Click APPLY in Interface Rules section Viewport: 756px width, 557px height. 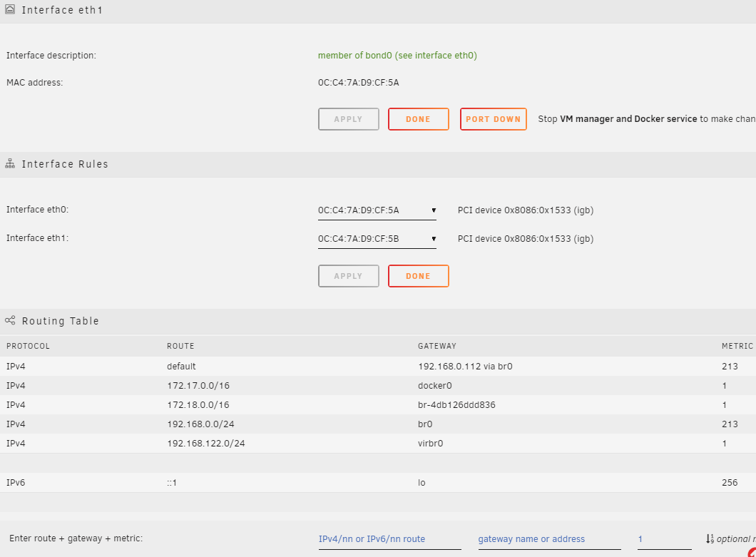click(x=349, y=276)
